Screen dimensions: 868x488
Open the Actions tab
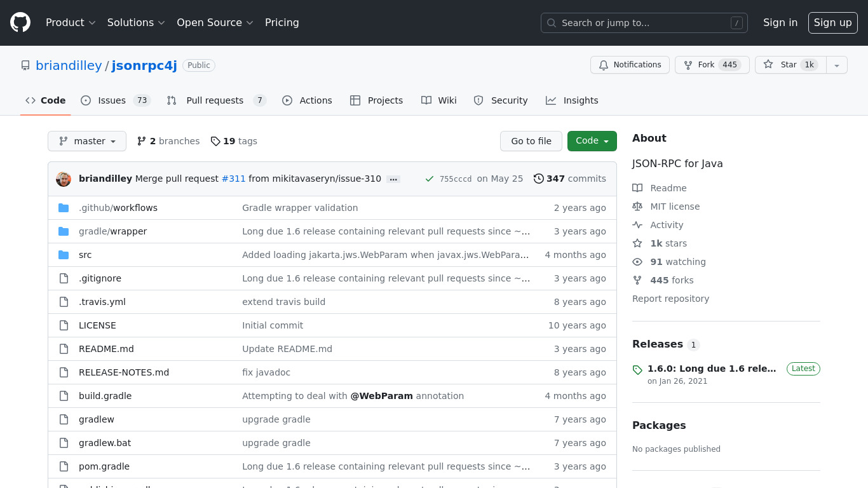click(307, 100)
